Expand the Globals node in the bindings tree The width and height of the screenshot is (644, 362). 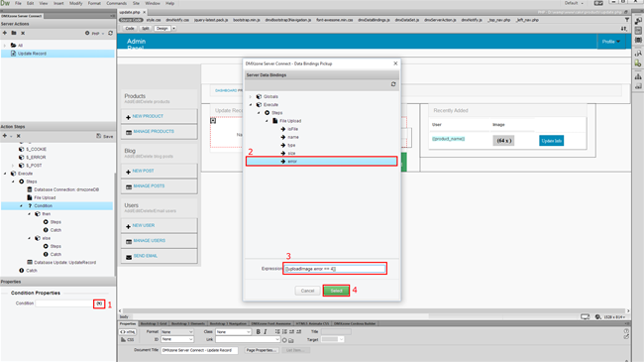[250, 96]
